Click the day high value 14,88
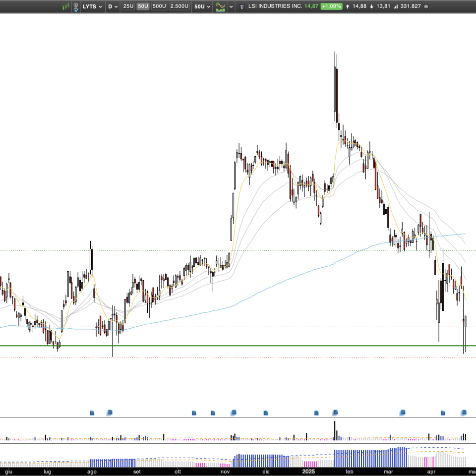Image resolution: width=476 pixels, height=476 pixels. pos(359,6)
